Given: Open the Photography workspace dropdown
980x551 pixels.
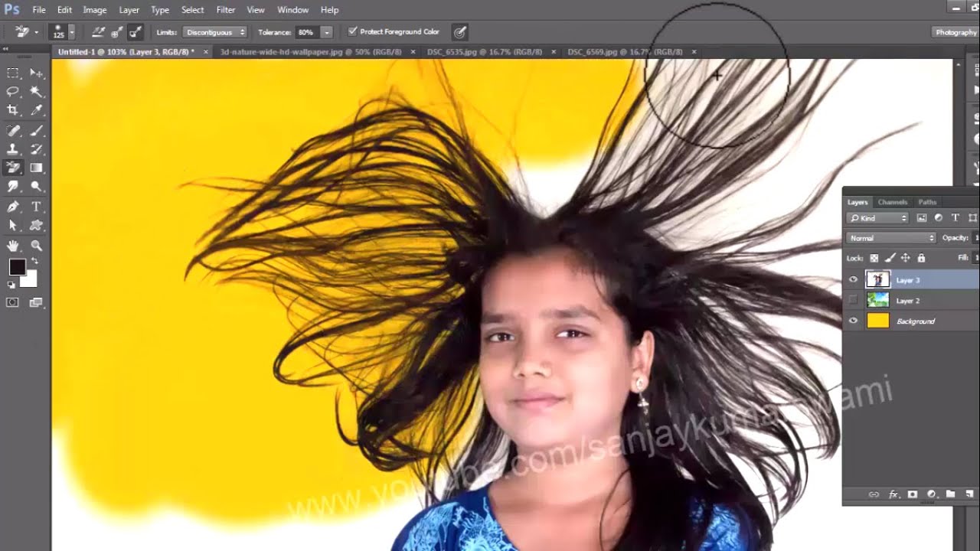Looking at the screenshot, I should point(955,32).
